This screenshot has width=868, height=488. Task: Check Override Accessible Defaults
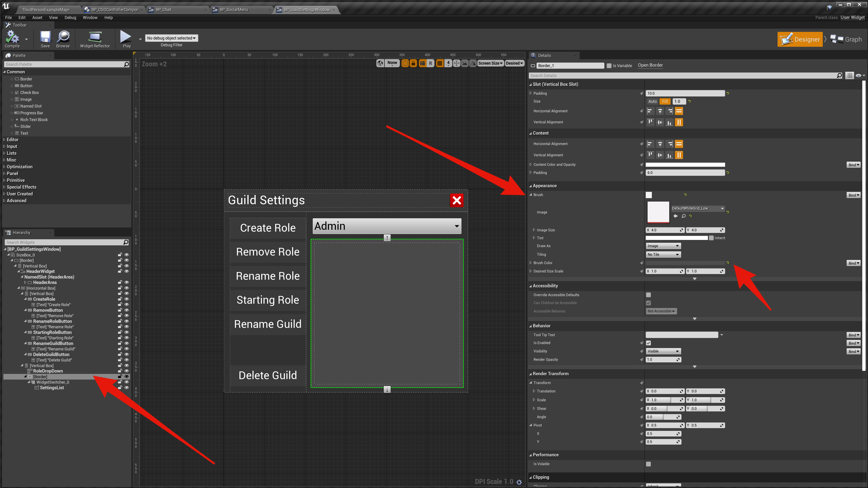[x=648, y=295]
